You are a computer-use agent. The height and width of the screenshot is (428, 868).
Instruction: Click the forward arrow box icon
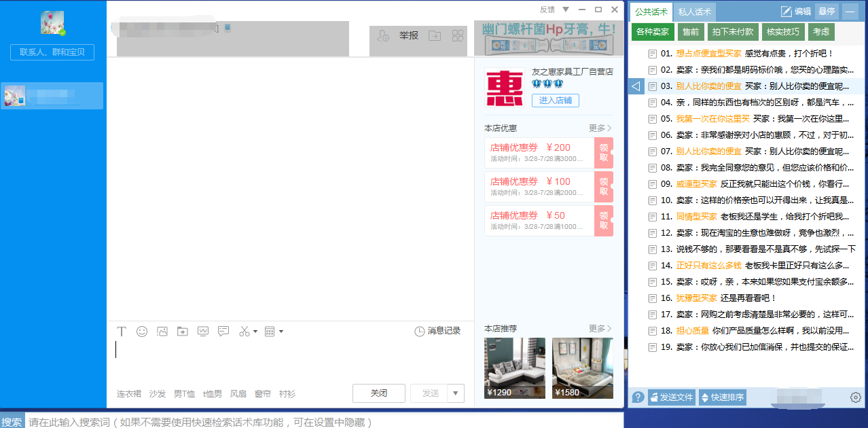[435, 36]
